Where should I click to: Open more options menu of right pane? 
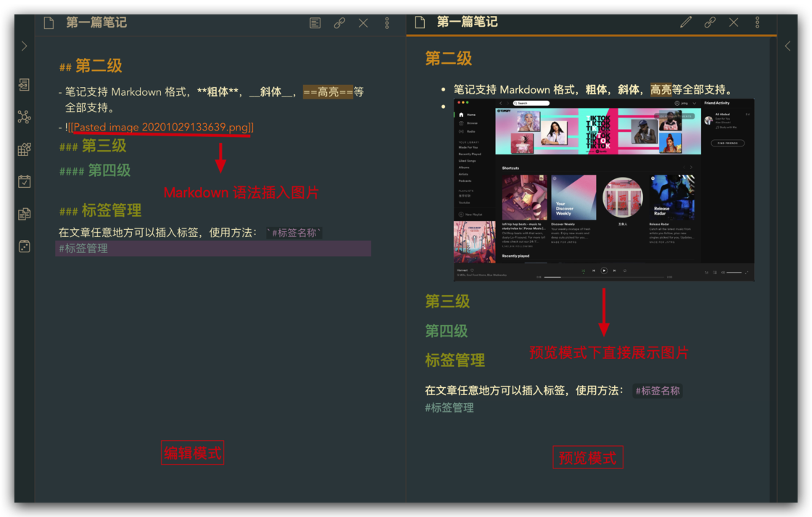(x=757, y=22)
